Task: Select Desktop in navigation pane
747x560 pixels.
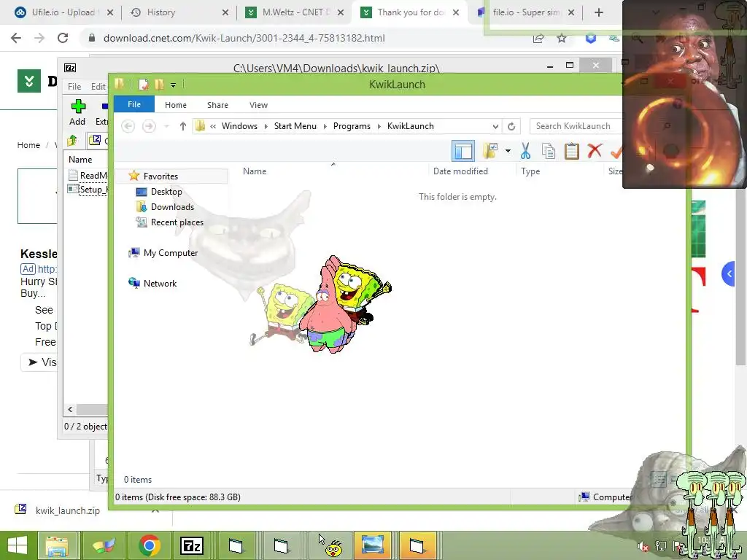Action: tap(166, 192)
